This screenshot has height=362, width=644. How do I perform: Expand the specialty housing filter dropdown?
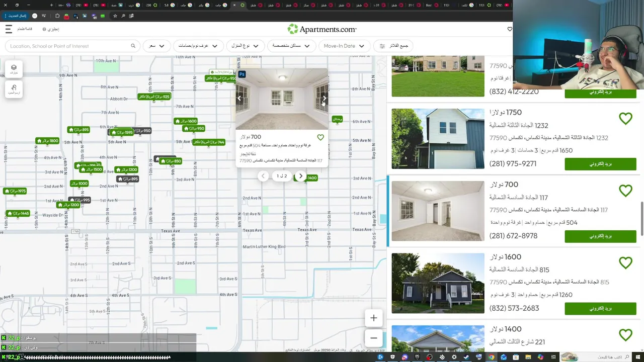(x=291, y=46)
